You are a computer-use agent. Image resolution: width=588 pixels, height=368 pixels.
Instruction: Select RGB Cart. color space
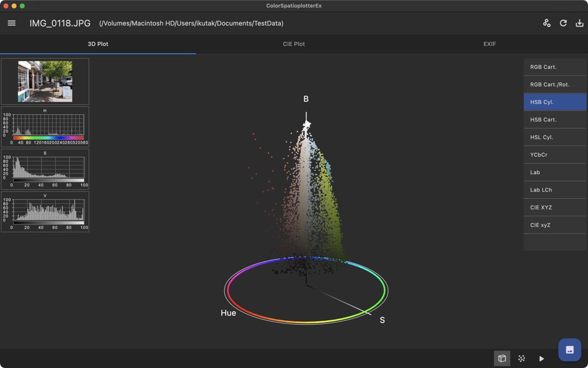(x=555, y=67)
